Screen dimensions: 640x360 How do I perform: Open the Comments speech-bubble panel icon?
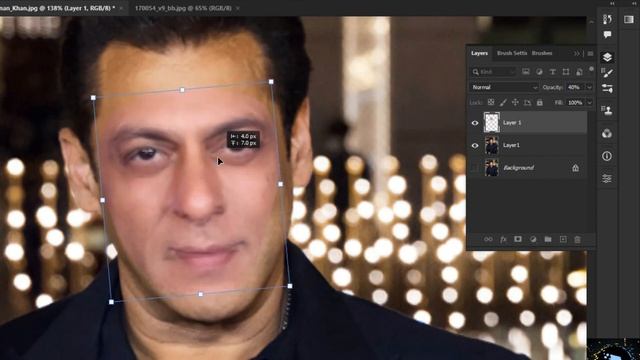(x=607, y=35)
